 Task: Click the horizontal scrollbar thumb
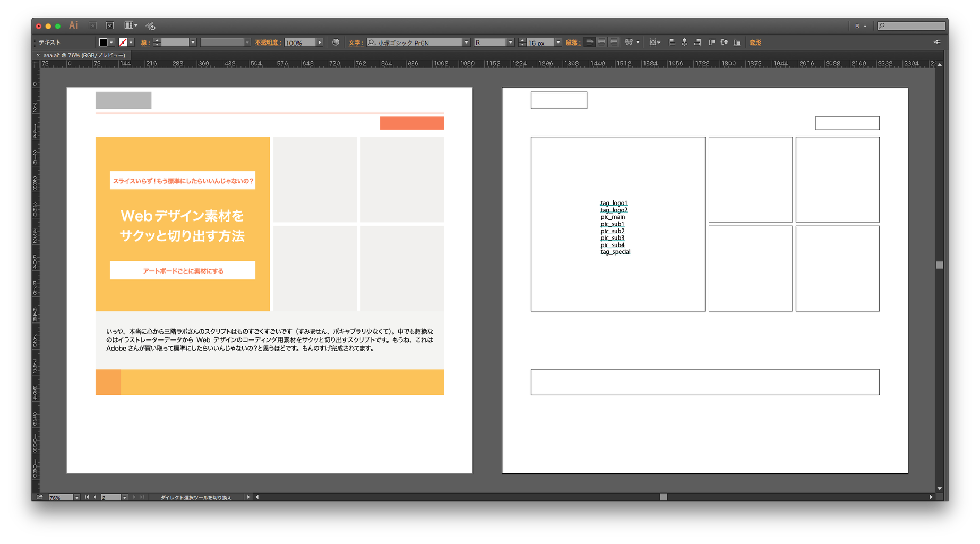point(664,497)
